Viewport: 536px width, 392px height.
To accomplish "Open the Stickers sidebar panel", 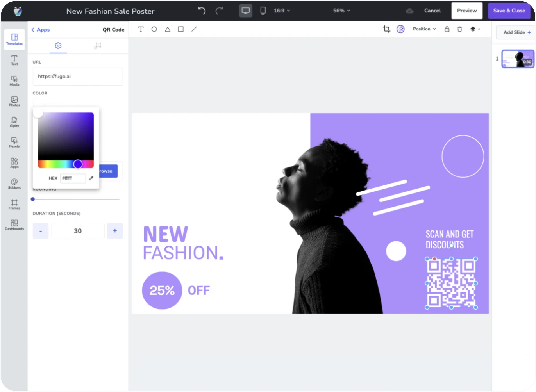I will pyautogui.click(x=14, y=184).
